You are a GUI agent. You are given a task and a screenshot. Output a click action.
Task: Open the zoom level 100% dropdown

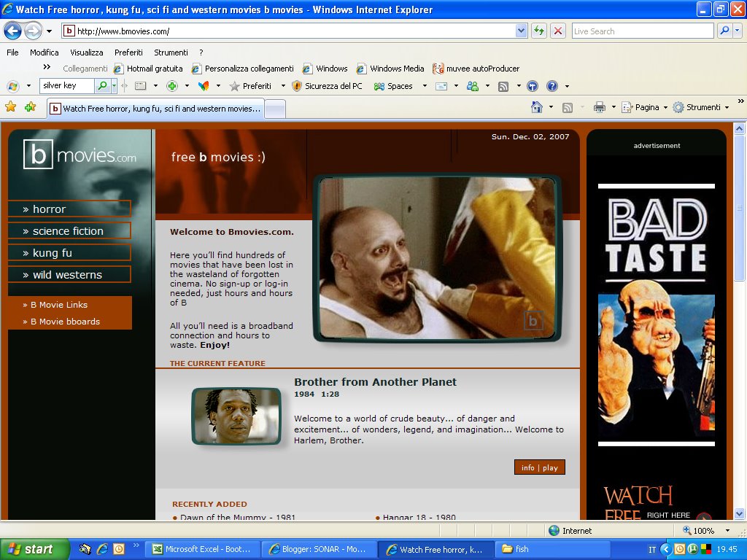727,531
